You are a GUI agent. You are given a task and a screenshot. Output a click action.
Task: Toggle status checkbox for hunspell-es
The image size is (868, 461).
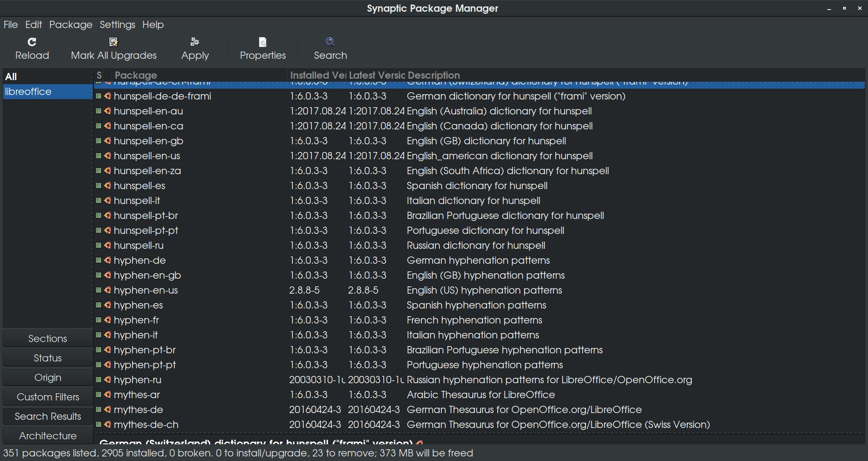(x=99, y=185)
